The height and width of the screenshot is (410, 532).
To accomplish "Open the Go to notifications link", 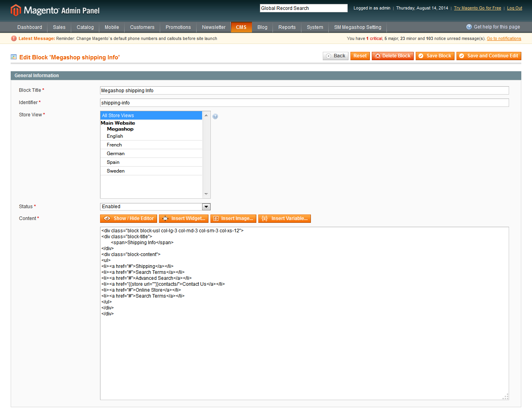I will click(x=504, y=38).
